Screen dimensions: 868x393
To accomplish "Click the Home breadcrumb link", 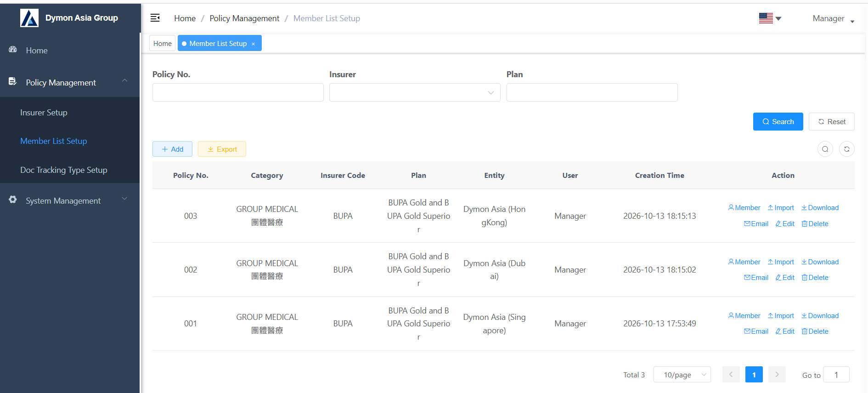I will (185, 18).
